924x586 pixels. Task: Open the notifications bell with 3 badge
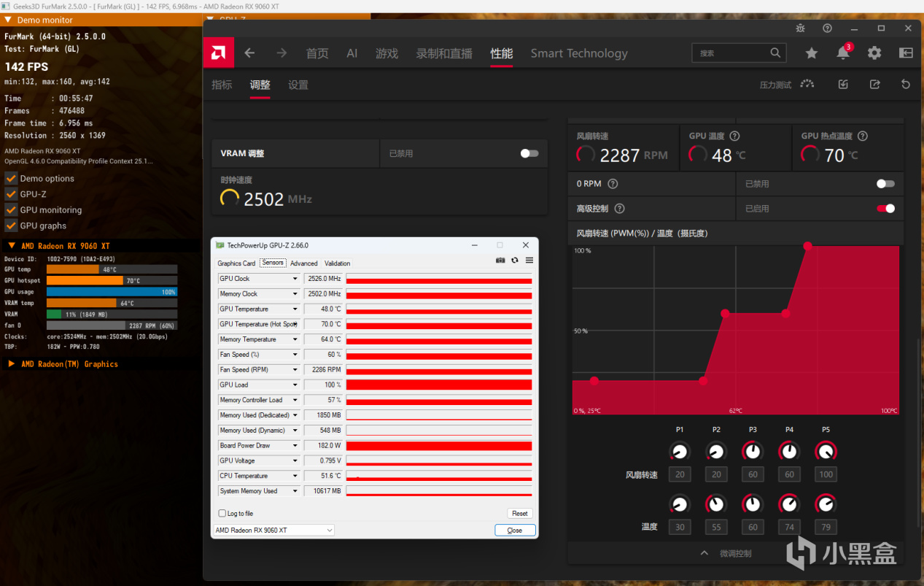click(x=844, y=53)
